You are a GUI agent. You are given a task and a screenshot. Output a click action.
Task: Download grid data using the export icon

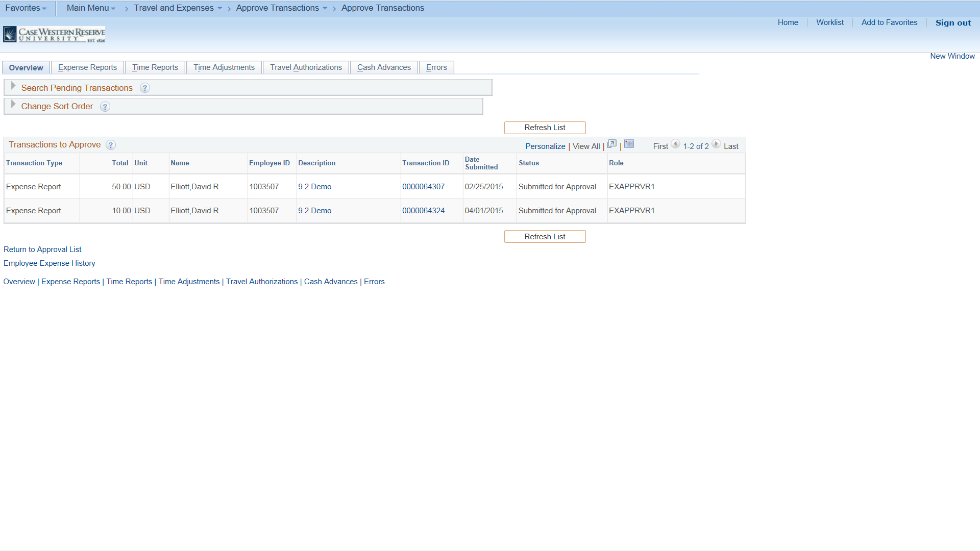[x=611, y=144]
